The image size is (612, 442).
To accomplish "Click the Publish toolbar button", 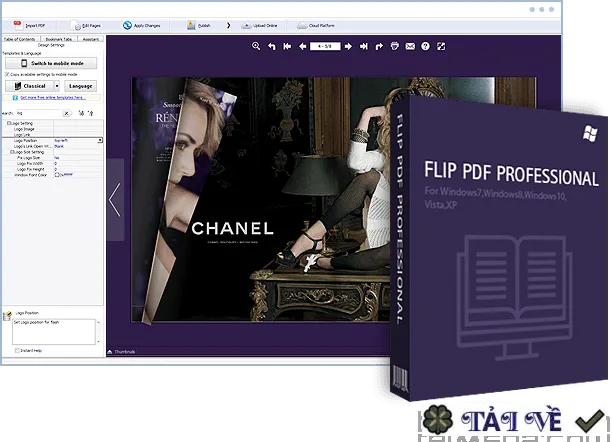I will (198, 25).
